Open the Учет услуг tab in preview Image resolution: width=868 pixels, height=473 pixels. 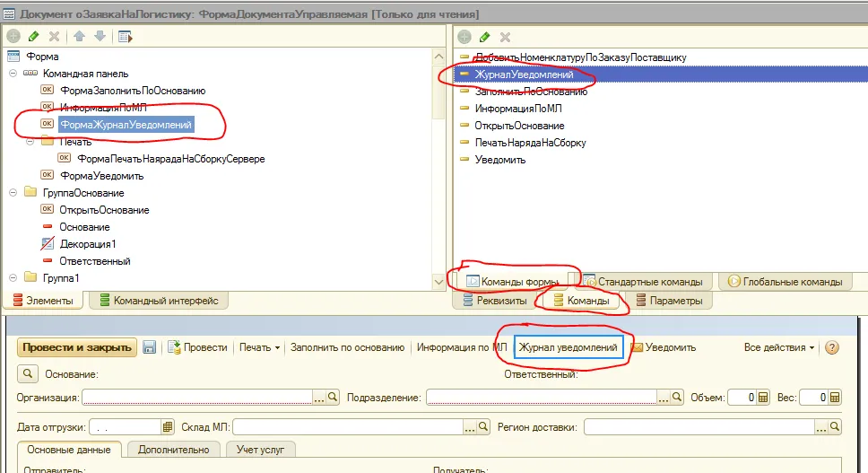260,450
